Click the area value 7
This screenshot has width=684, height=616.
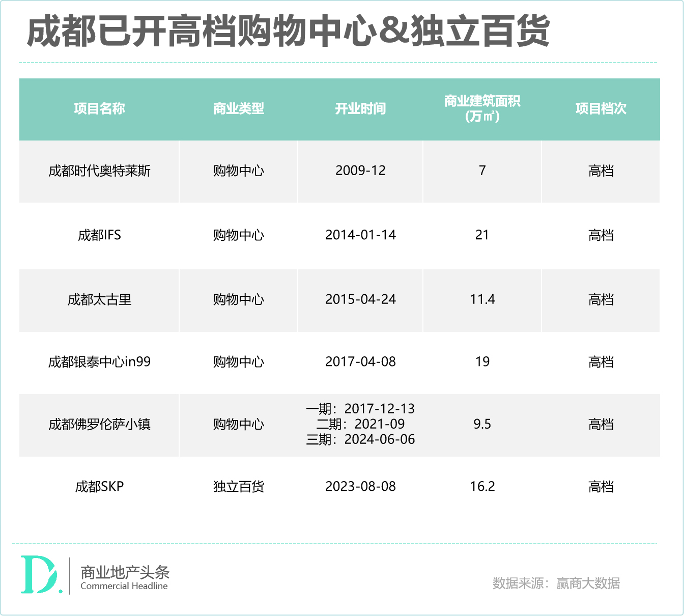point(482,171)
